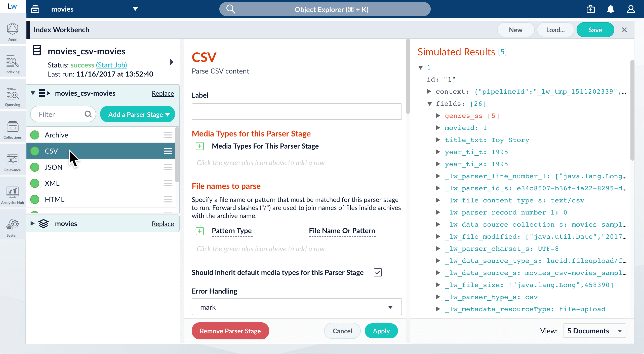Click the datasource icon beside movies_csv-movies title

(37, 51)
